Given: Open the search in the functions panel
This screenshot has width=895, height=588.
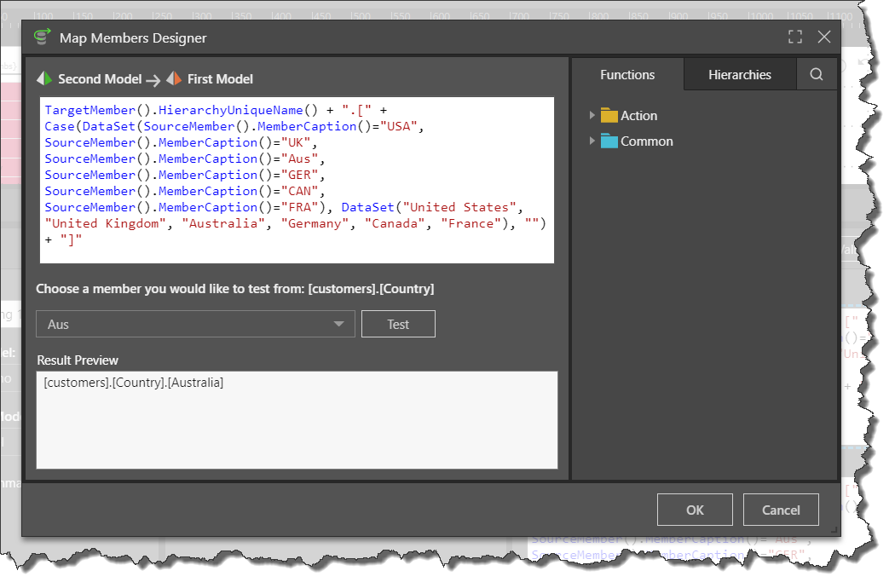Looking at the screenshot, I should coord(817,75).
